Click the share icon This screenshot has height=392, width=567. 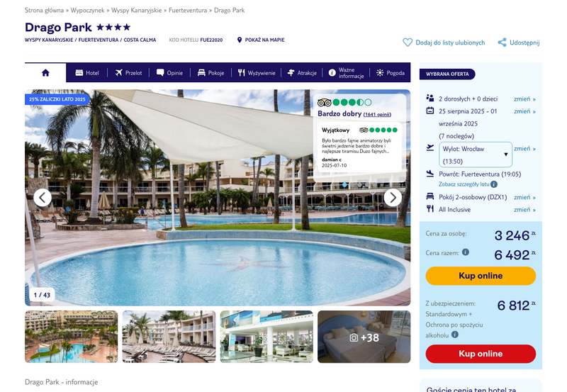click(502, 43)
